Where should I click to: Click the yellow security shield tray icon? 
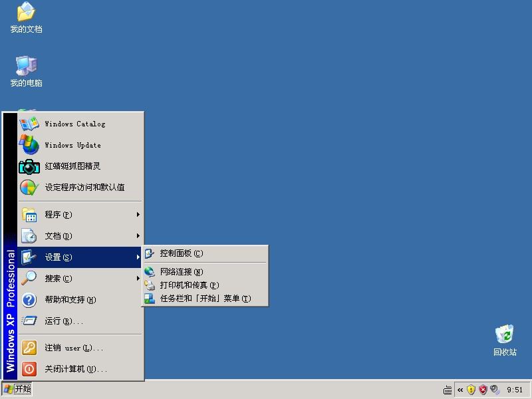click(471, 390)
